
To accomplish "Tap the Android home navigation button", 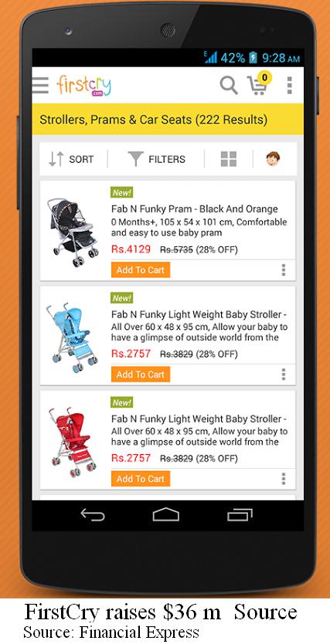I will tap(166, 514).
